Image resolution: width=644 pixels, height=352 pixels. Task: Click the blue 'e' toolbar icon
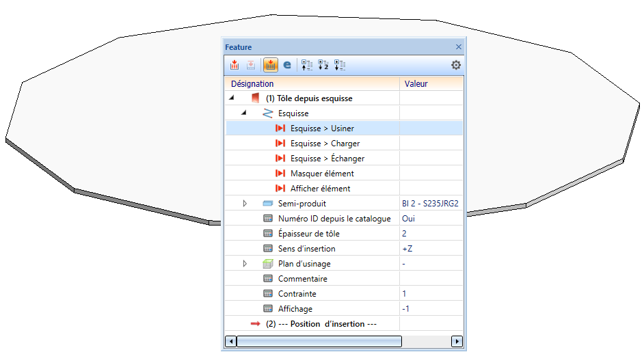tap(287, 66)
